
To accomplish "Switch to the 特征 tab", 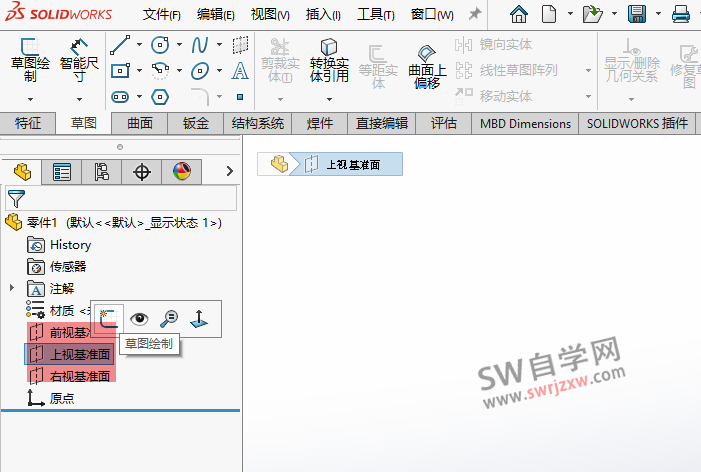I will pos(28,123).
